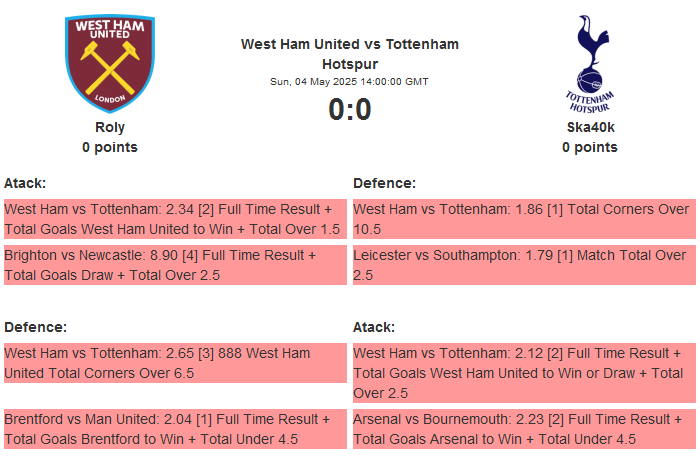This screenshot has height=460, width=700.
Task: Choose the Brentford vs Man United 2.04 bet
Action: click(x=174, y=429)
